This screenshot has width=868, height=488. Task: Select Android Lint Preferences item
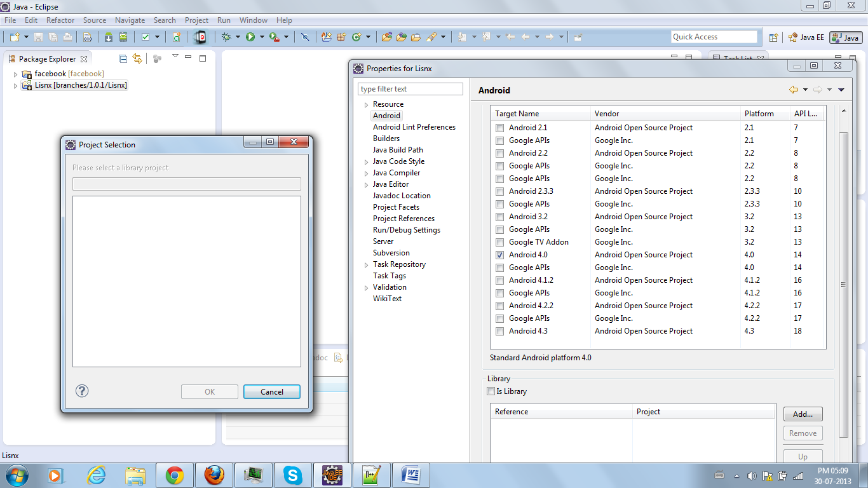tap(414, 127)
